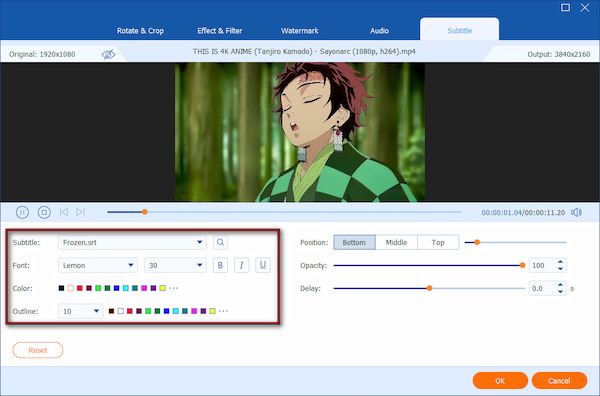The height and width of the screenshot is (396, 600).
Task: Pick dark red in the Color row
Action: click(89, 288)
